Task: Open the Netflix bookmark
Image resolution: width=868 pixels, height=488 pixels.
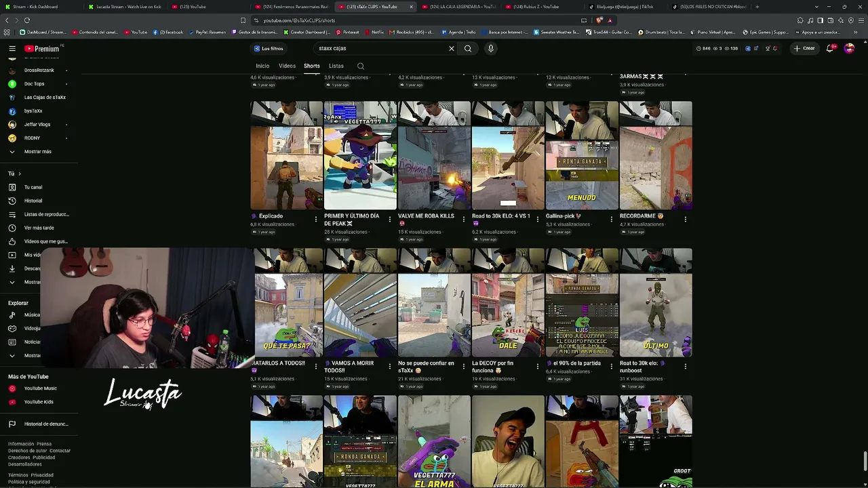Action: [374, 32]
